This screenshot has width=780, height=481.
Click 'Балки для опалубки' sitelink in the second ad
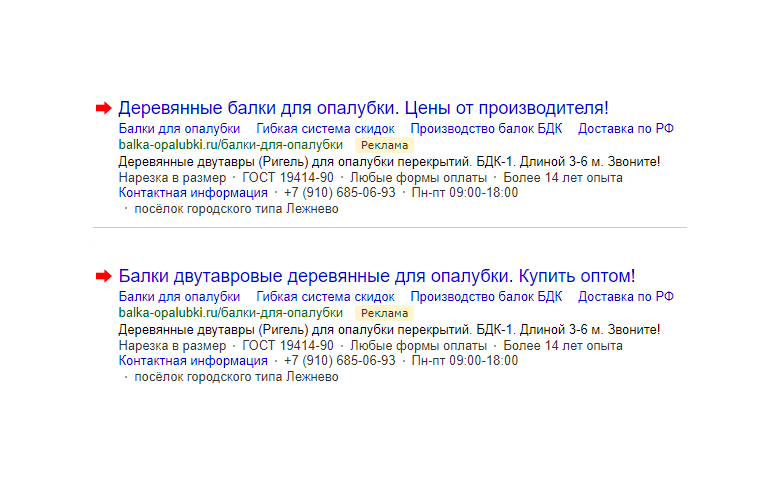point(179,297)
